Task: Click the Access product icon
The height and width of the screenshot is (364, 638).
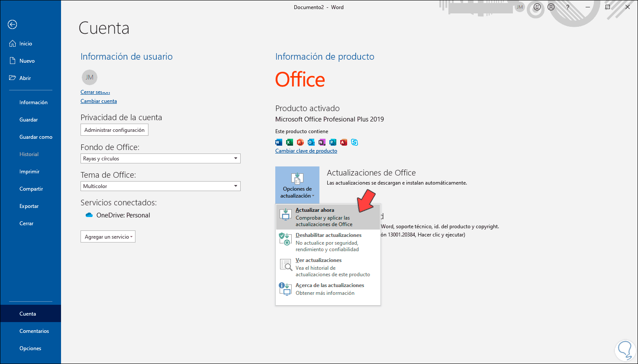Action: point(344,142)
